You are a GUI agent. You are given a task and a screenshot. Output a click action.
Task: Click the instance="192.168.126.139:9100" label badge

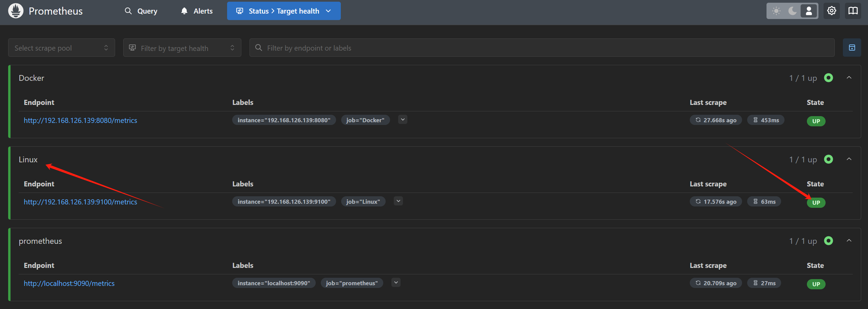(x=284, y=201)
